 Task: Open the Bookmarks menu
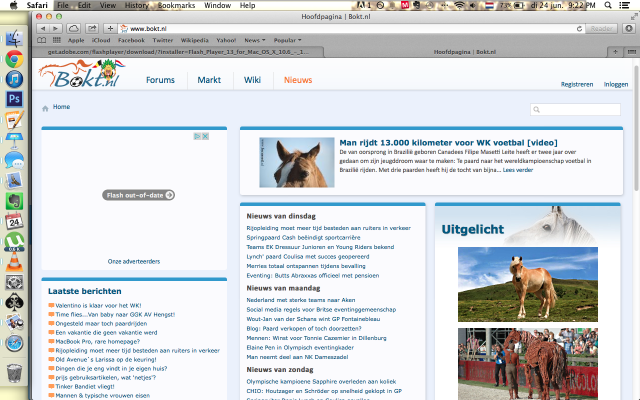[x=176, y=5]
